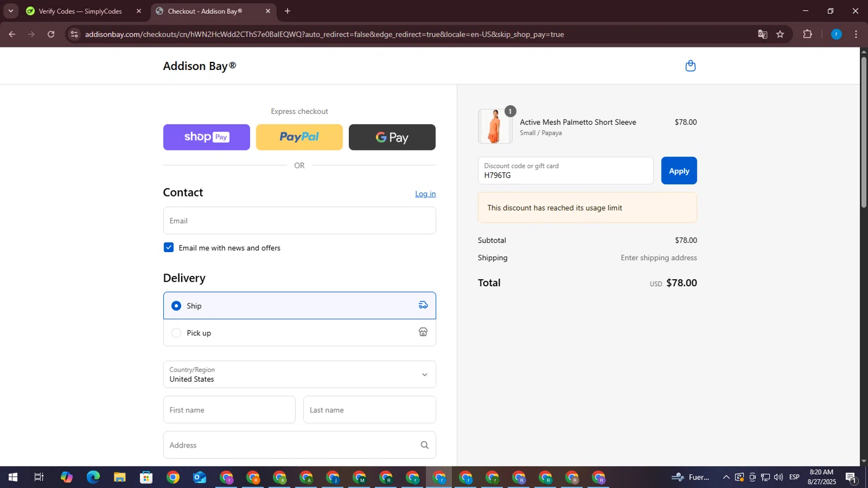
Task: Click the Active Mesh Palmetto Short Sleeve title
Action: tap(578, 122)
